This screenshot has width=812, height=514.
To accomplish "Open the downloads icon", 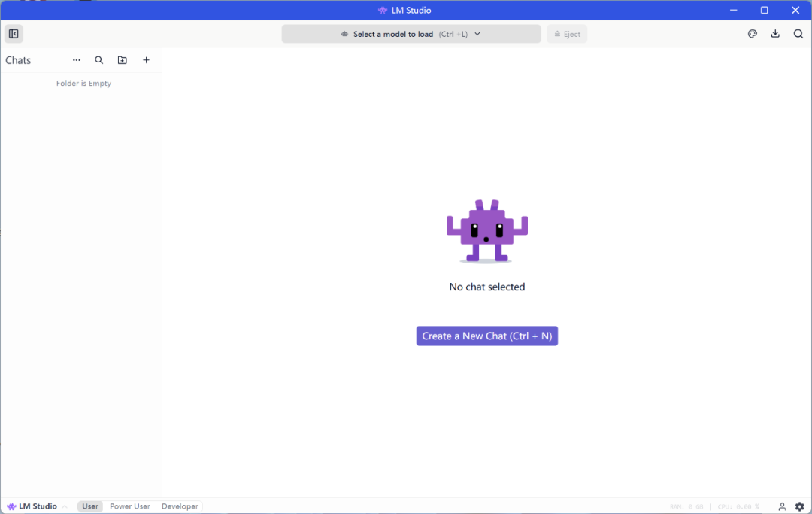I will coord(775,34).
